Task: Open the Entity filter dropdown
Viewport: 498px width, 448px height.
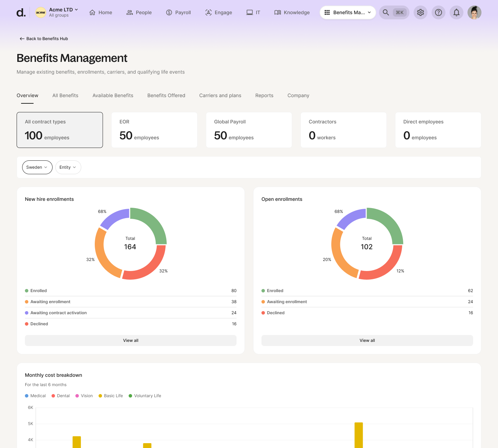Action: (68, 167)
